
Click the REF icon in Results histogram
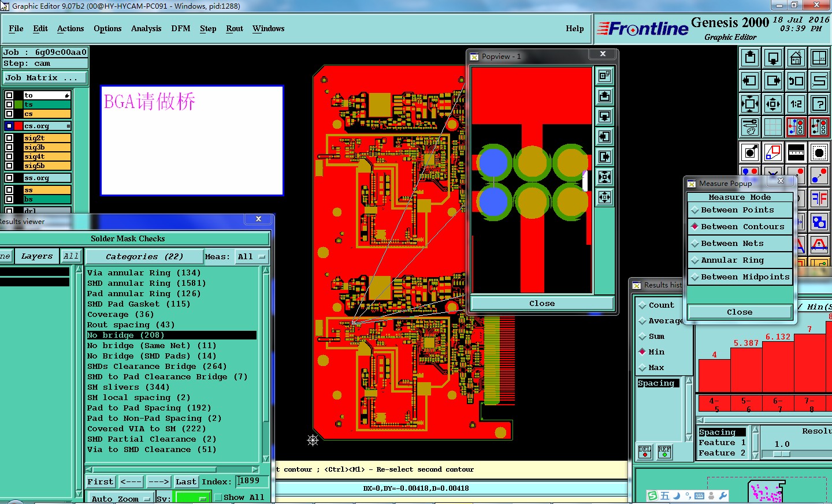[x=664, y=452]
